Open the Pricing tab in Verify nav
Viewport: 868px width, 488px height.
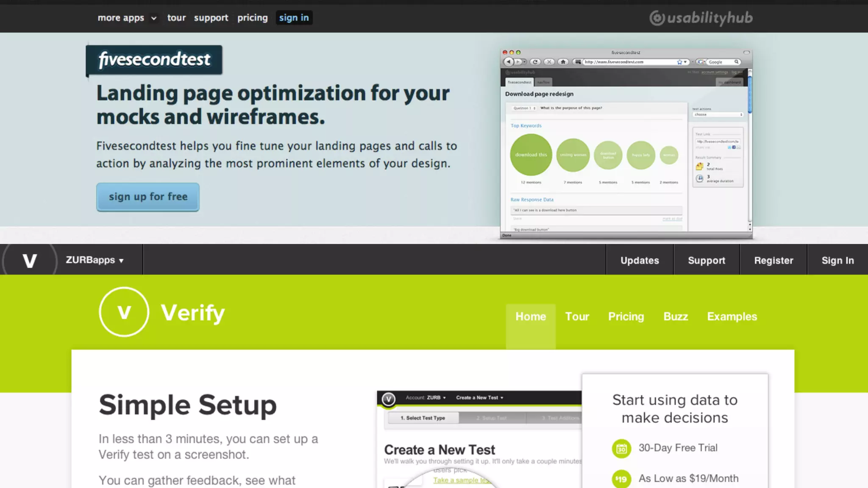pos(626,316)
